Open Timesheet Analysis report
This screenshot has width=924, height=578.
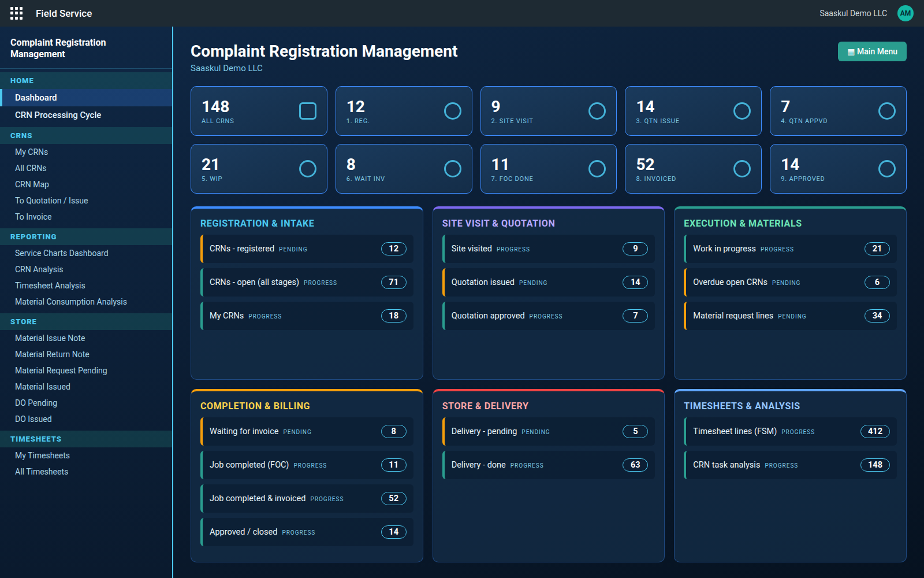click(86, 286)
